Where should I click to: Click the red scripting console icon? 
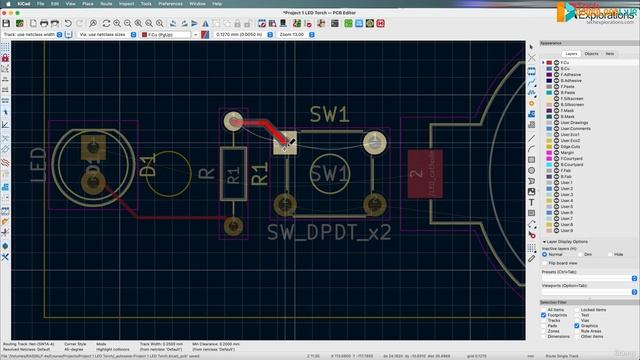(380, 24)
